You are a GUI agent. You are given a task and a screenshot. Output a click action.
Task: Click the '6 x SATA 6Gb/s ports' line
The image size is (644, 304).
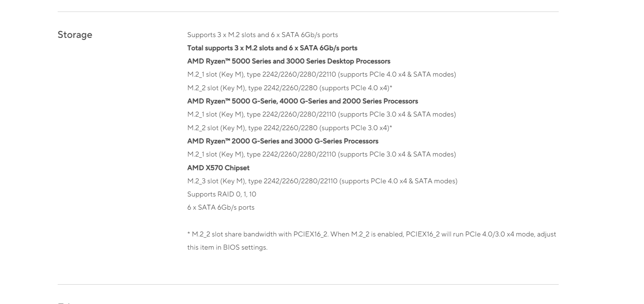(221, 208)
